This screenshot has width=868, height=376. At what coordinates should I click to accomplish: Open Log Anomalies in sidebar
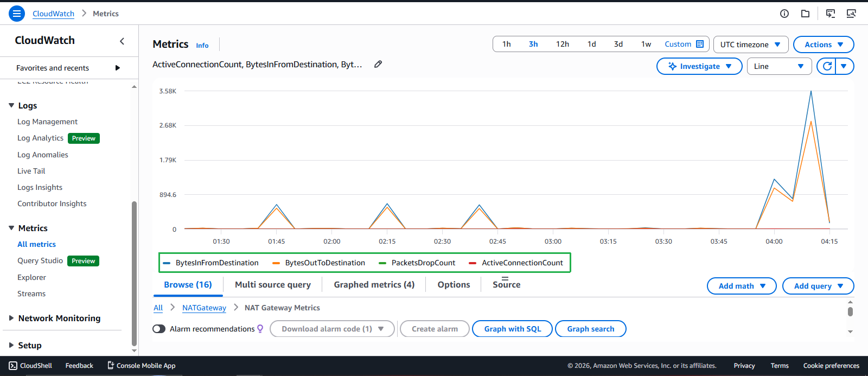(43, 155)
